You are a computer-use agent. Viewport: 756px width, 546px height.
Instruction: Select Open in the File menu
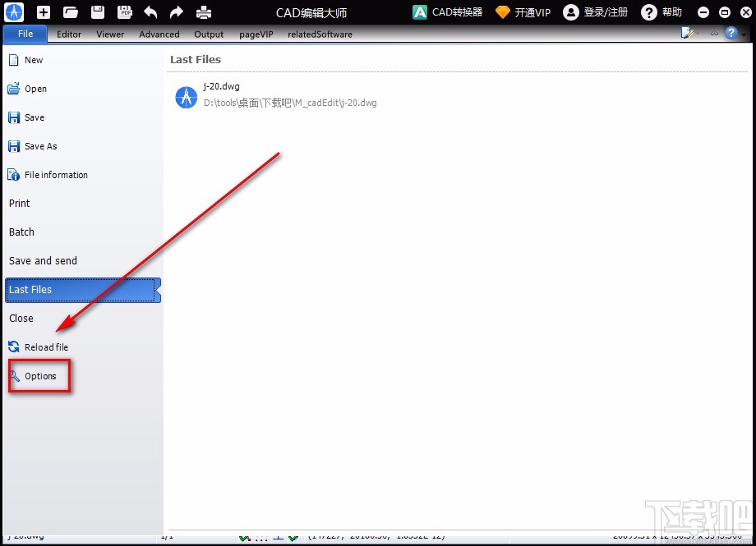(82, 89)
